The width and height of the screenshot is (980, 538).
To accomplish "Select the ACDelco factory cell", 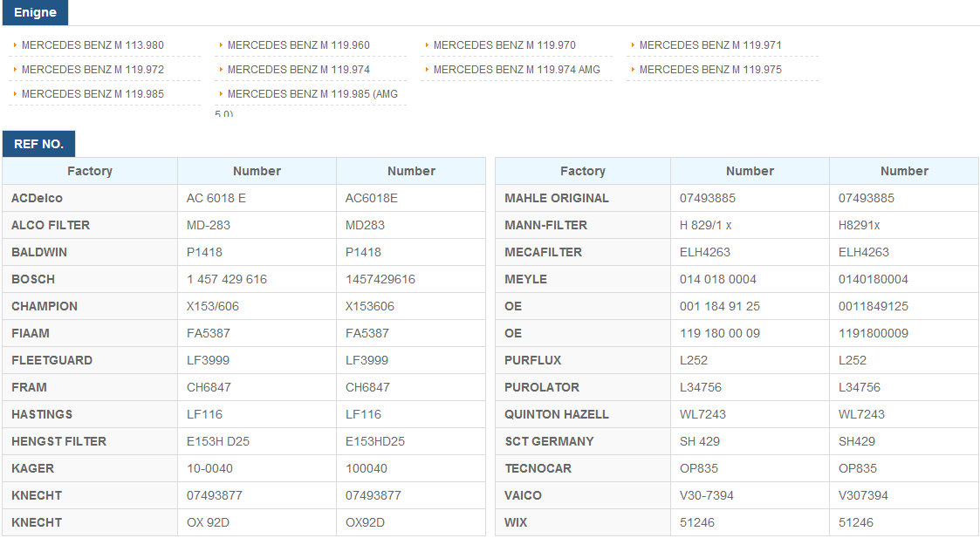I will coord(90,198).
